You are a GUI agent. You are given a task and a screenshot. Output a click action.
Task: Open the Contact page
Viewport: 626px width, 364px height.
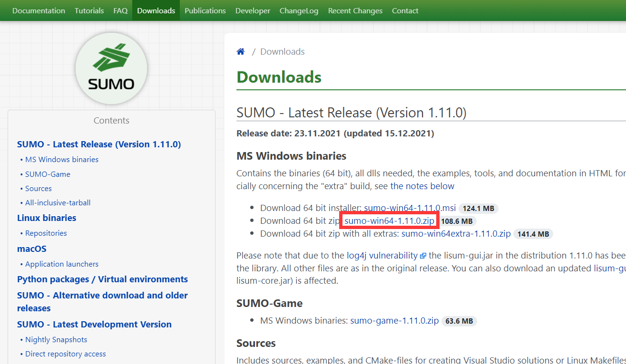(x=405, y=10)
